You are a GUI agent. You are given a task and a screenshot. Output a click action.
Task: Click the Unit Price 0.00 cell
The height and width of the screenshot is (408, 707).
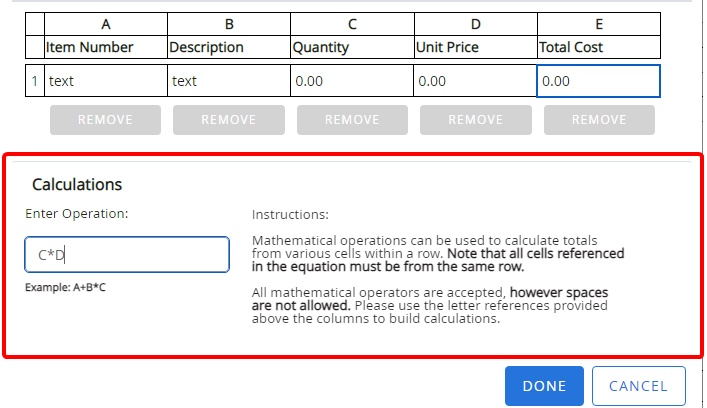click(474, 81)
